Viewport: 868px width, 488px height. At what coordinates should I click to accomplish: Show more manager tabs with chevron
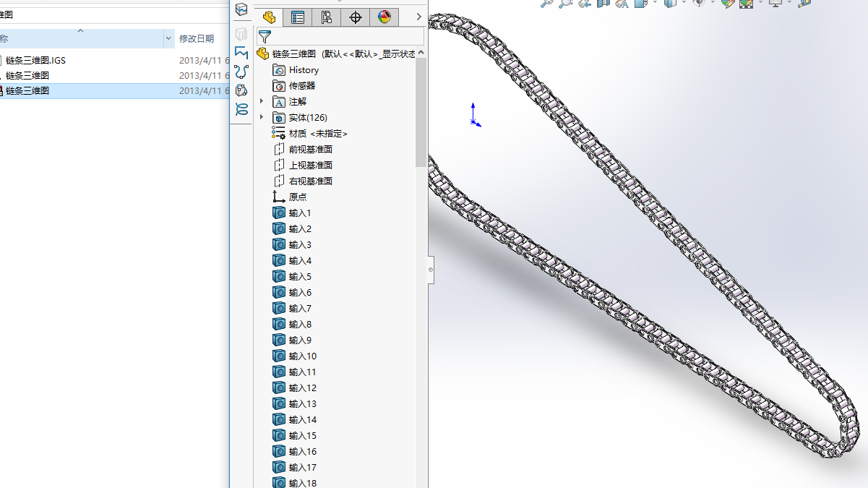point(418,17)
